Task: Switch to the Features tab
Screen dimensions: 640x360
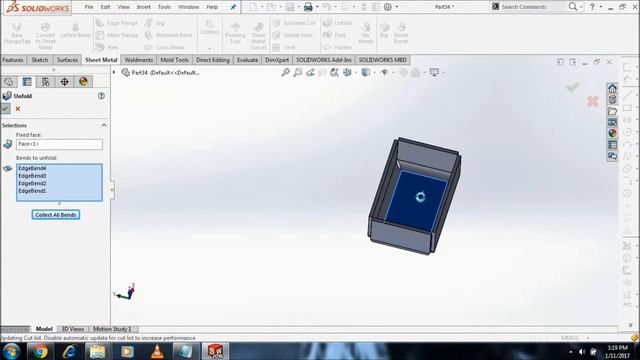Action: click(13, 60)
